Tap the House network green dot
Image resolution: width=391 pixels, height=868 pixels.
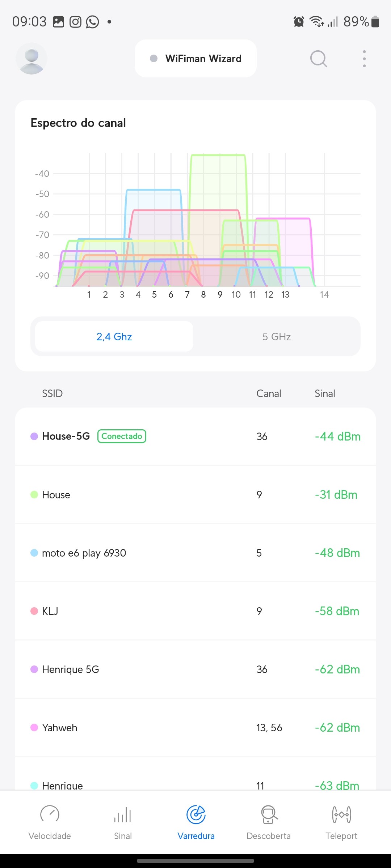(x=34, y=494)
